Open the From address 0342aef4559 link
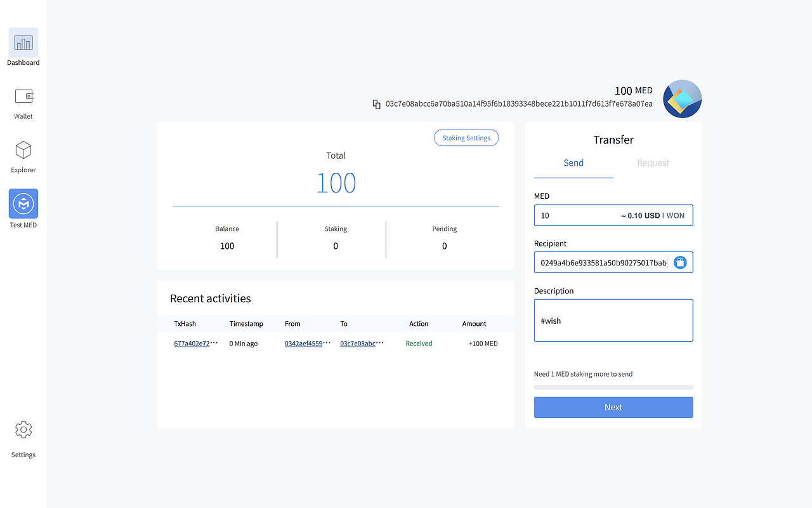Image resolution: width=812 pixels, height=508 pixels. pos(304,344)
